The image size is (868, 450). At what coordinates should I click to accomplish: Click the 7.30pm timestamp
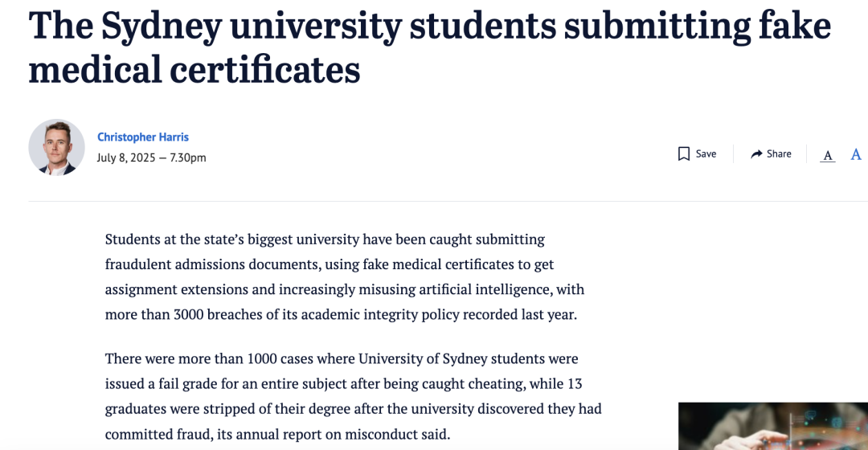187,157
